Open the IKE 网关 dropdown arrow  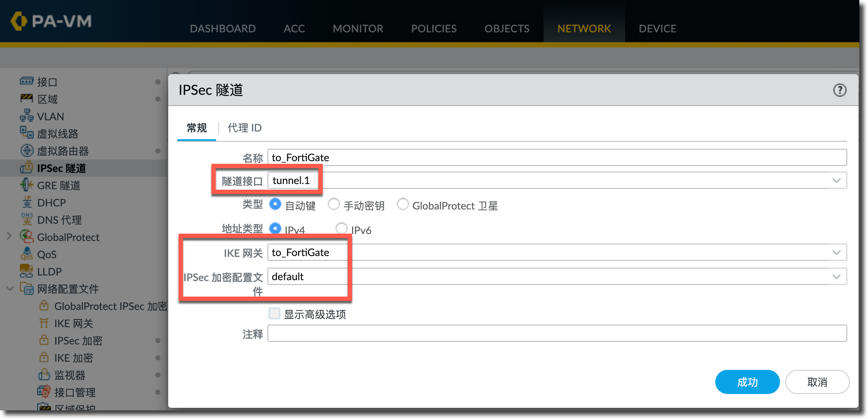[836, 253]
